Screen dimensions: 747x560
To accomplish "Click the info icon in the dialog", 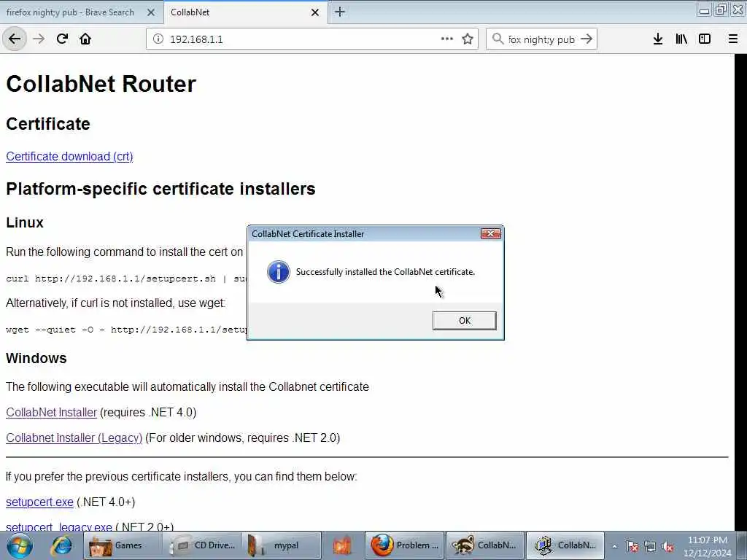I will coord(278,272).
